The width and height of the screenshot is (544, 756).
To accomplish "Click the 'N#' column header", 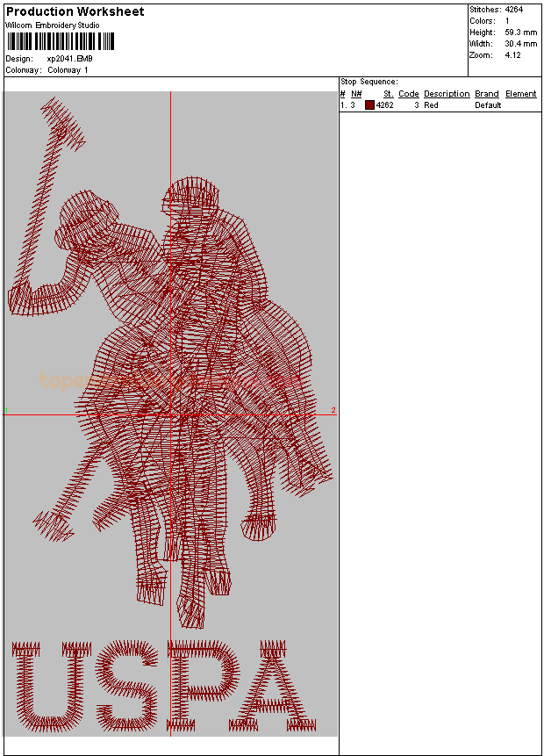I will pyautogui.click(x=356, y=94).
